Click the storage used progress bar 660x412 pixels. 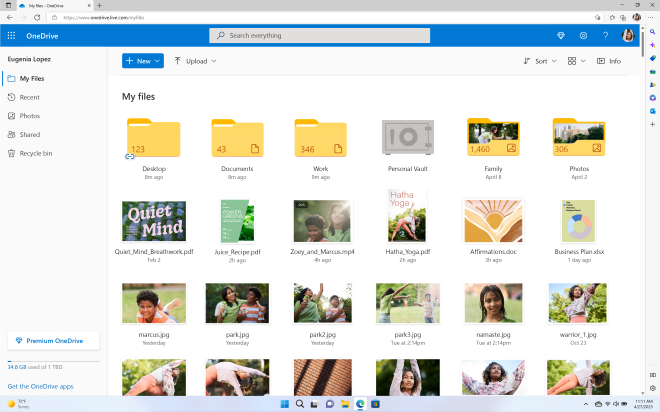click(x=53, y=361)
